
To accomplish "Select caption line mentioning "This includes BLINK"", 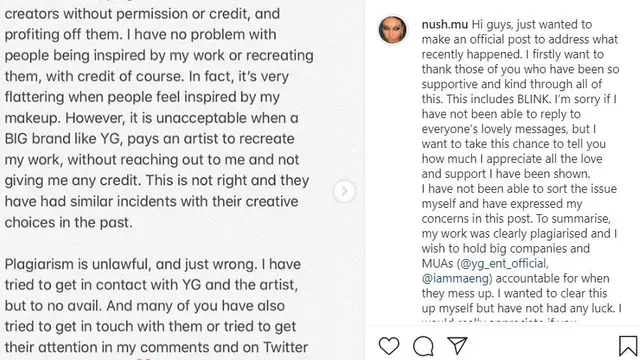I will click(x=519, y=99).
